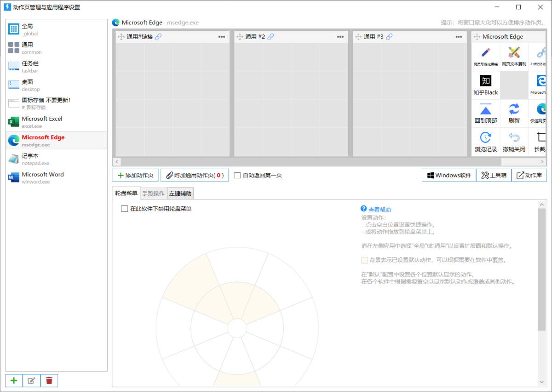Select the 桌面 desktop entry
Image resolution: width=552 pixels, height=392 pixels.
(x=56, y=85)
